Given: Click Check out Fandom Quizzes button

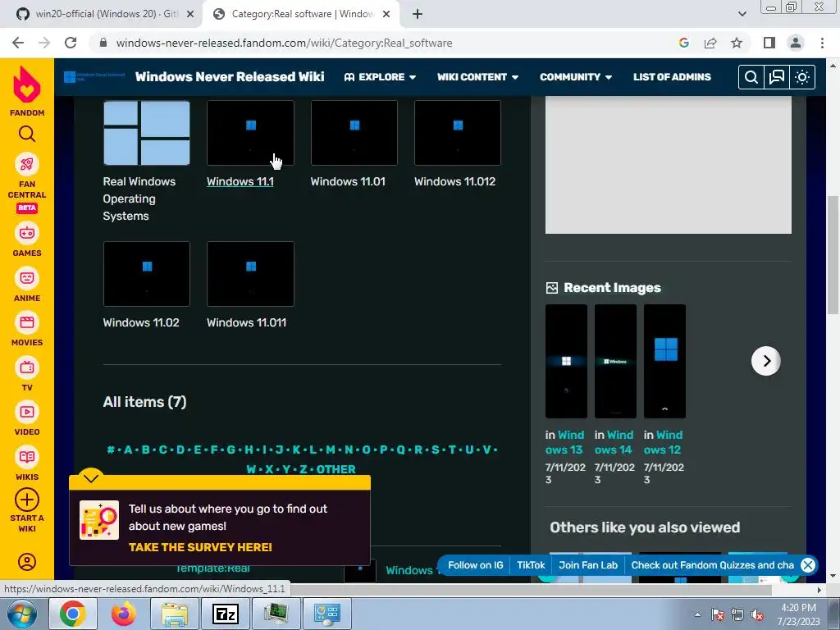Looking at the screenshot, I should pos(712,565).
